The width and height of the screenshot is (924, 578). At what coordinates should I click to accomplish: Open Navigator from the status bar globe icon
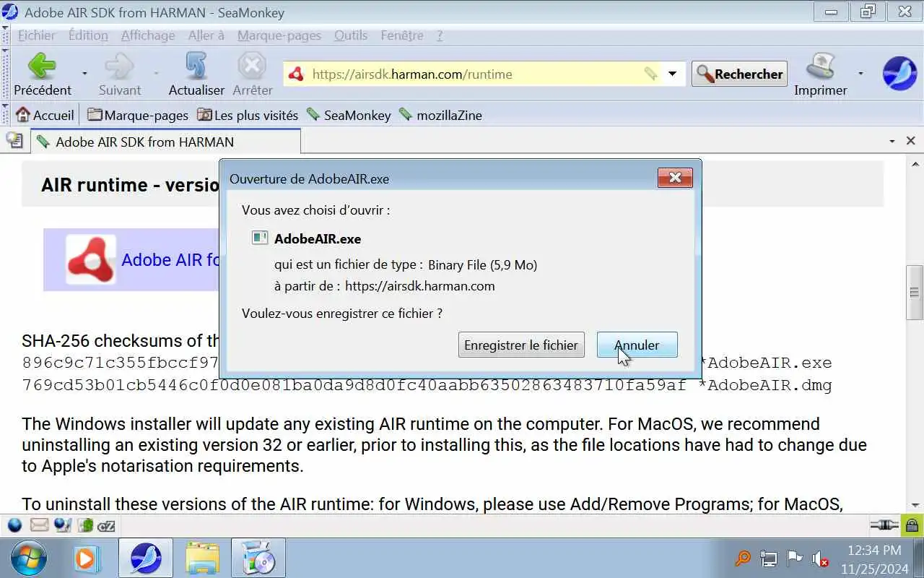(x=14, y=525)
